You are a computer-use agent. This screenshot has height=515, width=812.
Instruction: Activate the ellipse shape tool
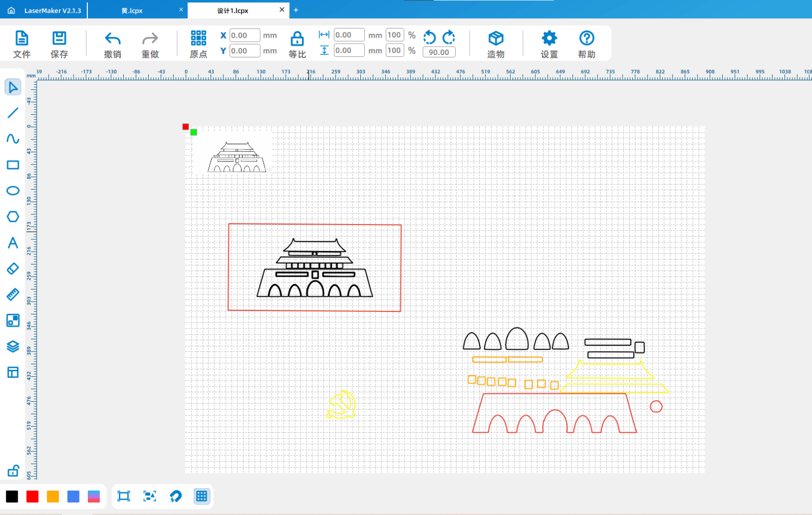click(13, 191)
